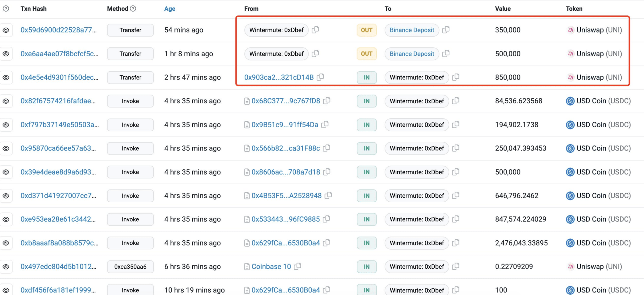Copy address 0x566b82...ca31F88c
Viewport: 644px width, 295px height.
point(327,148)
